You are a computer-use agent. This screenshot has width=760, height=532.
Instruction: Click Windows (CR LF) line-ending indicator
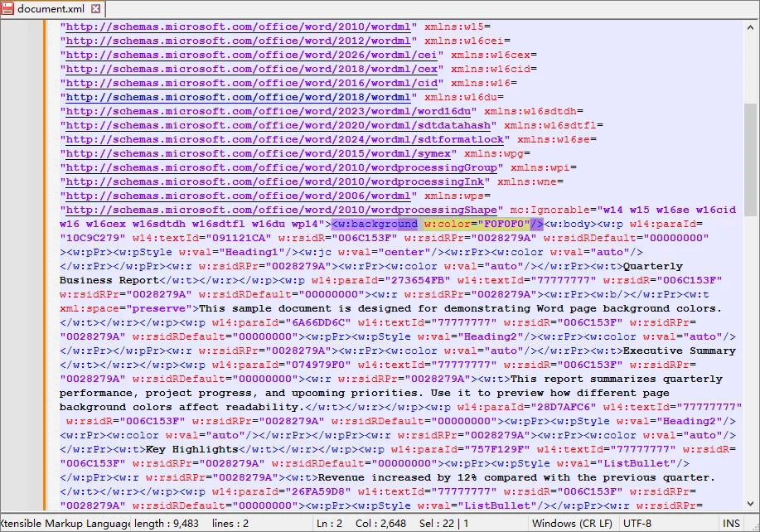click(x=572, y=523)
